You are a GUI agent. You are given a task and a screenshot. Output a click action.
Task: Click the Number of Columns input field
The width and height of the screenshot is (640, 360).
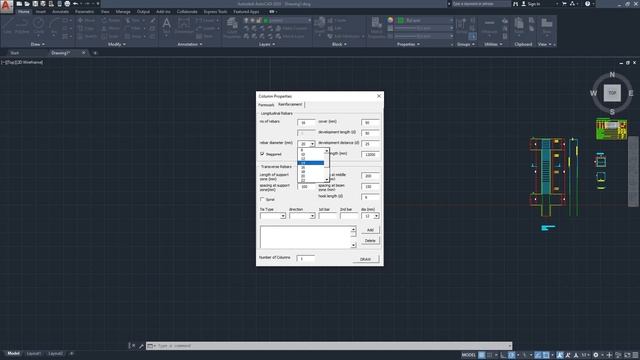(x=306, y=258)
